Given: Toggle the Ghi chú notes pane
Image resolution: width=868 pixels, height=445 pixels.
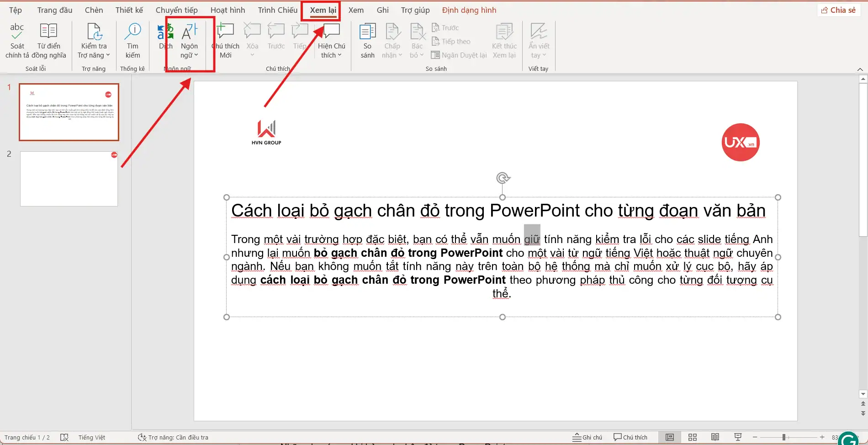Looking at the screenshot, I should [x=587, y=437].
